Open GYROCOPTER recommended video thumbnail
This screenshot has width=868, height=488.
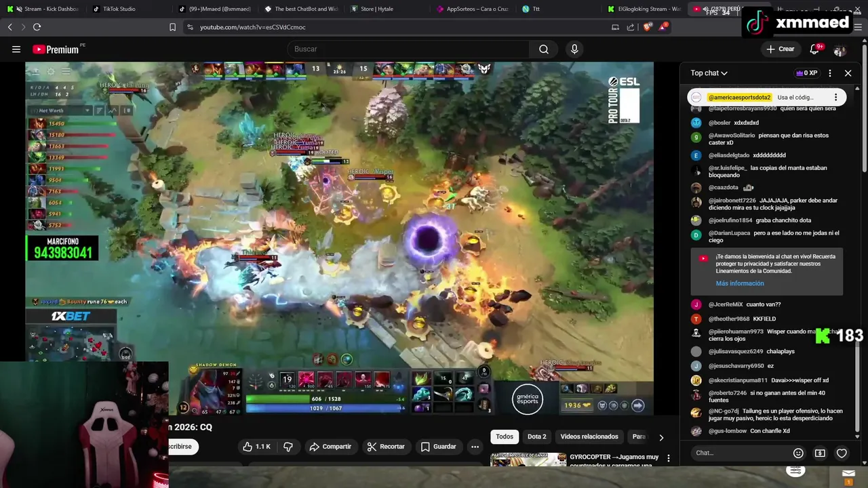(x=528, y=460)
